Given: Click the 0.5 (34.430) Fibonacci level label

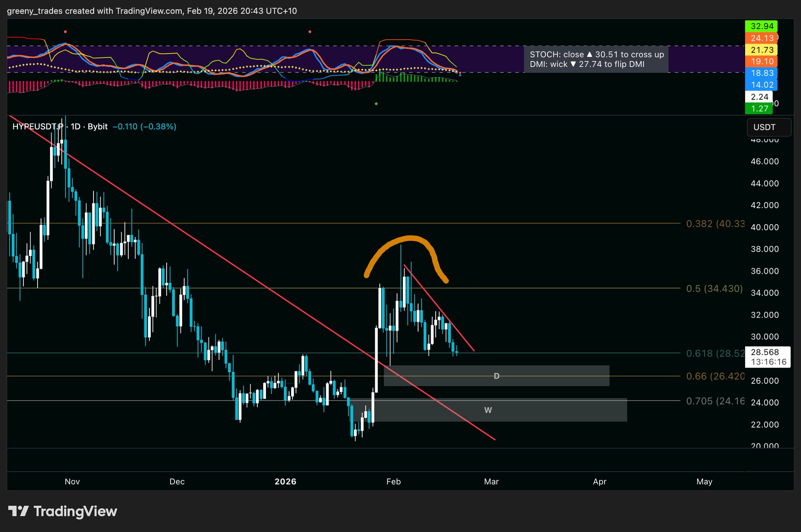Looking at the screenshot, I should tap(714, 289).
